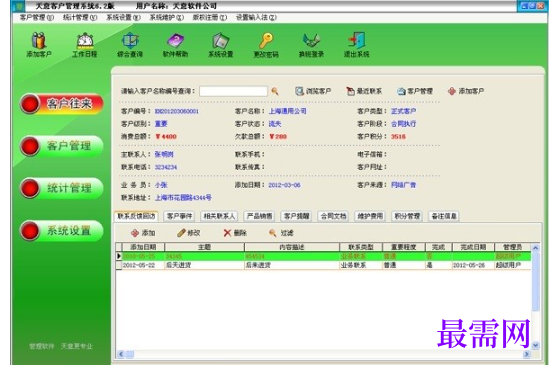Click 最近联系 in the customer panel

(x=364, y=91)
